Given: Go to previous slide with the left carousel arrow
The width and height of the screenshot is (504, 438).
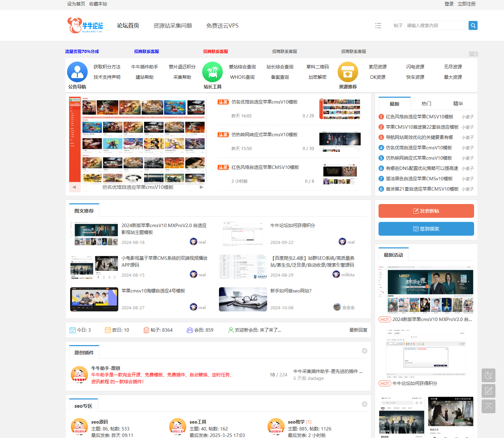Looking at the screenshot, I should pos(75,187).
